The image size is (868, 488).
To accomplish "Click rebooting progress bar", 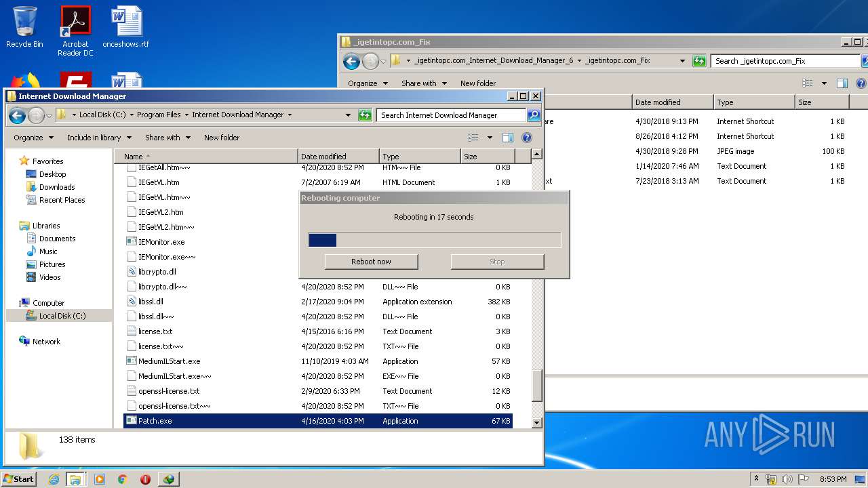I will [x=435, y=240].
